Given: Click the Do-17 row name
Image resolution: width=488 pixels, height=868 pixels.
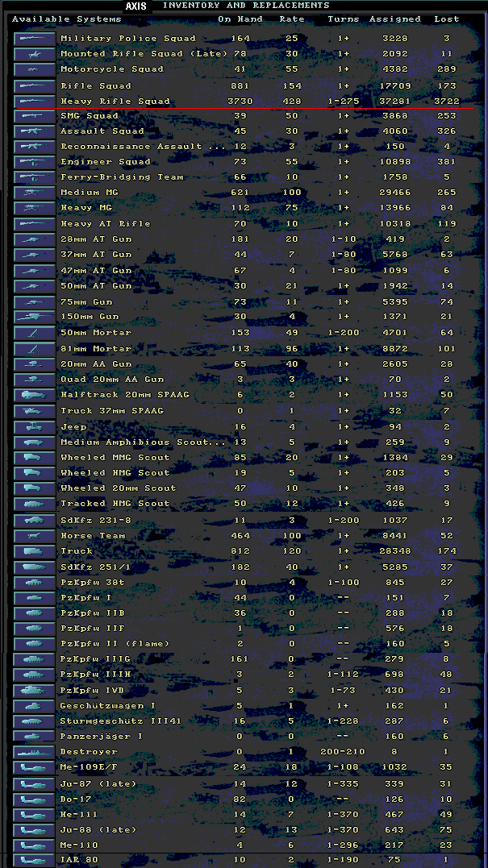Looking at the screenshot, I should (76, 799).
